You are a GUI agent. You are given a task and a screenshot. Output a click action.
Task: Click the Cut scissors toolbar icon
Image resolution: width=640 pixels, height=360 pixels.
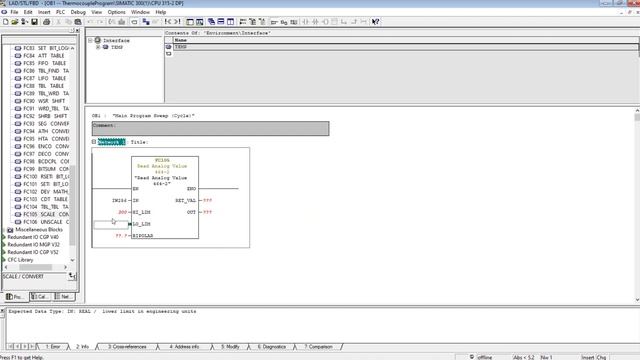59,22
